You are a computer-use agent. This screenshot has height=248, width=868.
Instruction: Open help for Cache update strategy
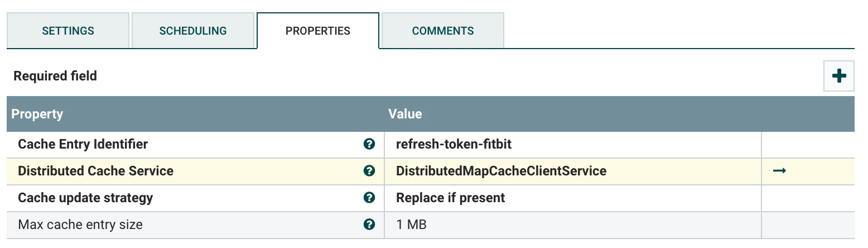(x=369, y=198)
